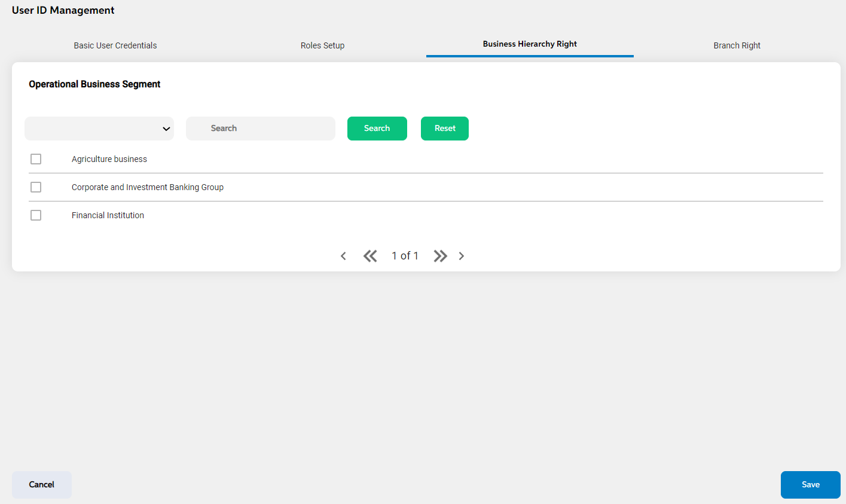The width and height of the screenshot is (846, 504).
Task: Click the green Reset button
Action: (x=445, y=129)
